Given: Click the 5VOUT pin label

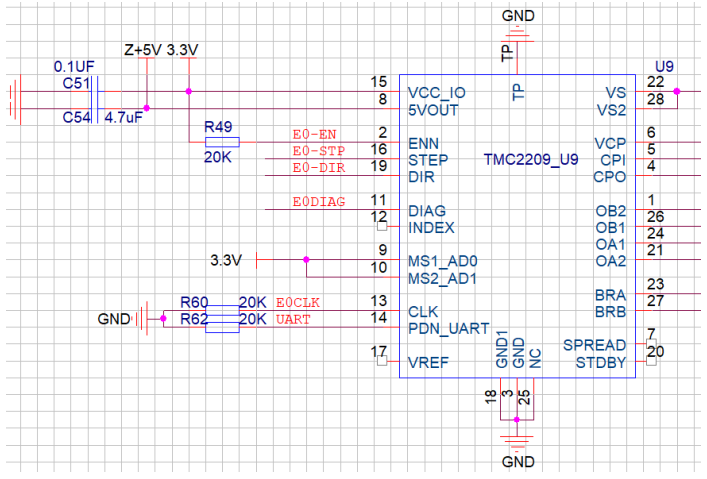Looking at the screenshot, I should click(433, 110).
